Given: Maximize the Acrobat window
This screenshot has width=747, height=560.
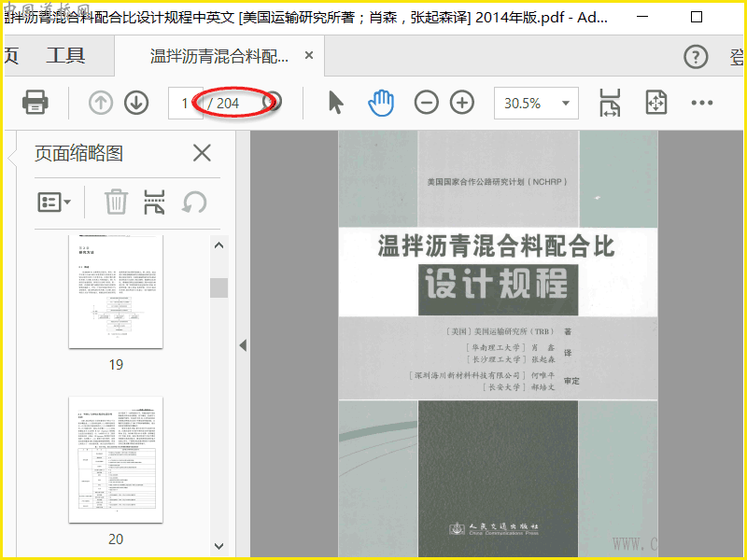Looking at the screenshot, I should [x=696, y=17].
